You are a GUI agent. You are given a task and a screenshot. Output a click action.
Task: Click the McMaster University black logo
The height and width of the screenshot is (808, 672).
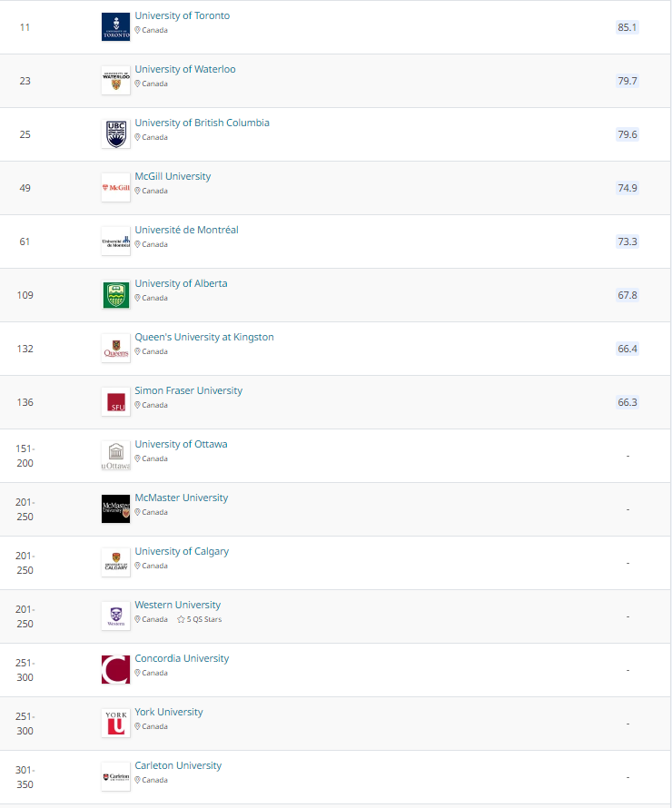(x=115, y=509)
